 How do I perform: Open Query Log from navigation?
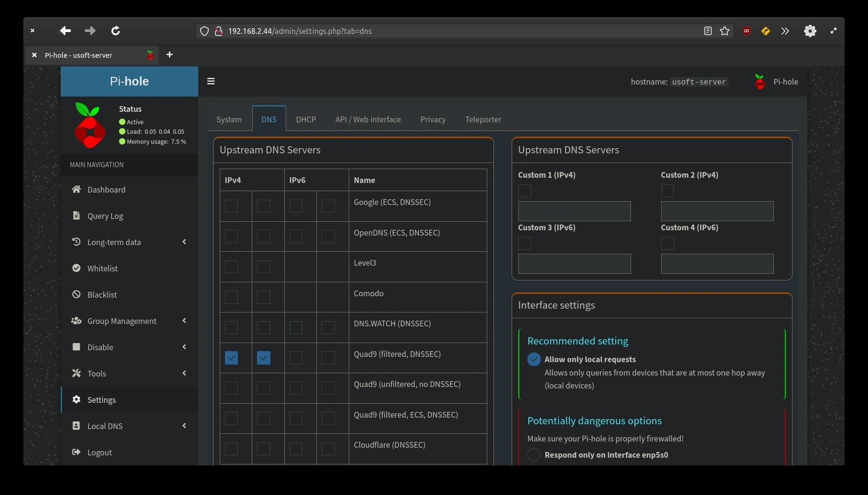coord(129,216)
